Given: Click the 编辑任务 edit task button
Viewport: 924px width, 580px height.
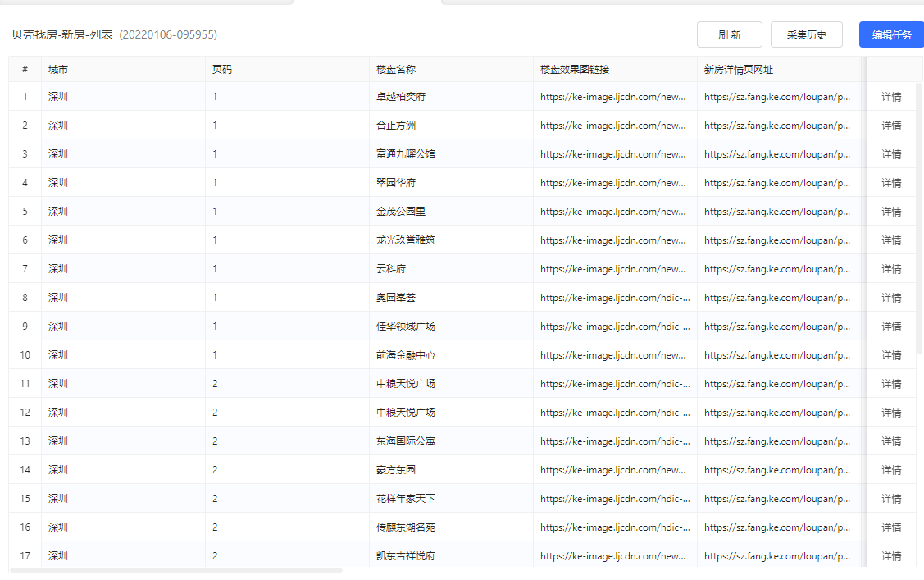Looking at the screenshot, I should pos(891,34).
